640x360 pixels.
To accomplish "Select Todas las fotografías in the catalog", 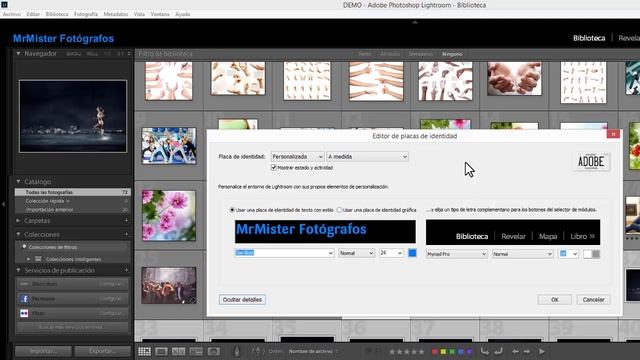I will (73, 192).
